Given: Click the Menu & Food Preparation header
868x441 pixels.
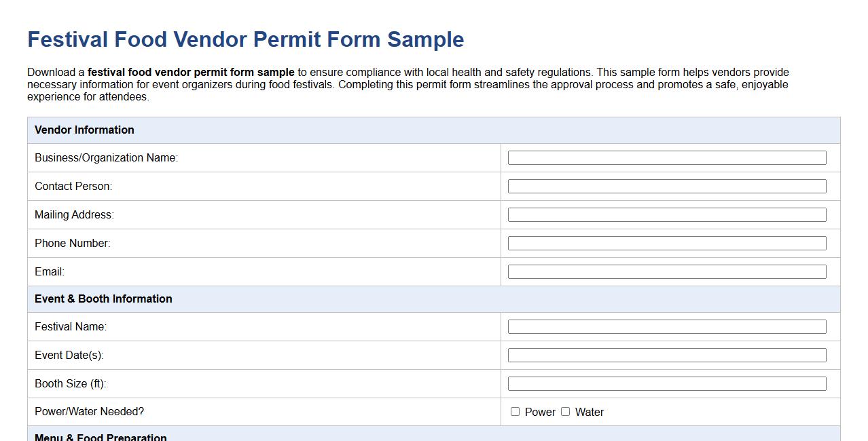Looking at the screenshot, I should 101,438.
